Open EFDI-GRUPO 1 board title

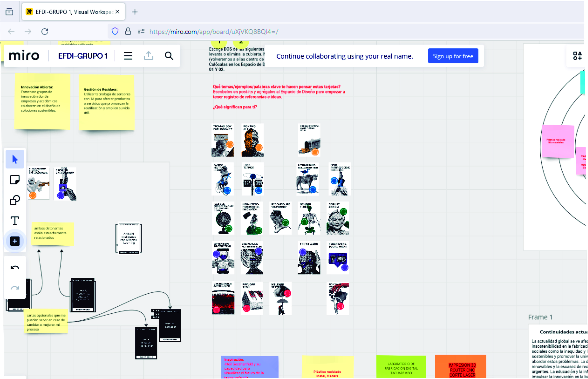click(83, 56)
